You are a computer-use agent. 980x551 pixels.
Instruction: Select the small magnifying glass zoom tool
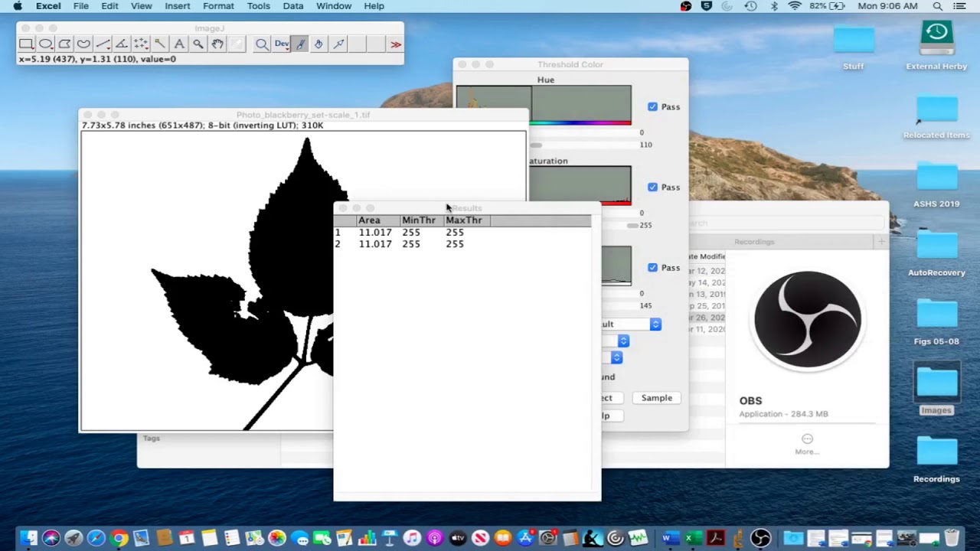[x=198, y=44]
